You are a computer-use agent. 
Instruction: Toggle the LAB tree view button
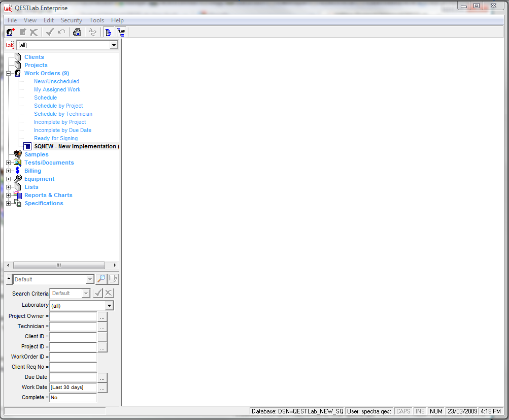121,33
